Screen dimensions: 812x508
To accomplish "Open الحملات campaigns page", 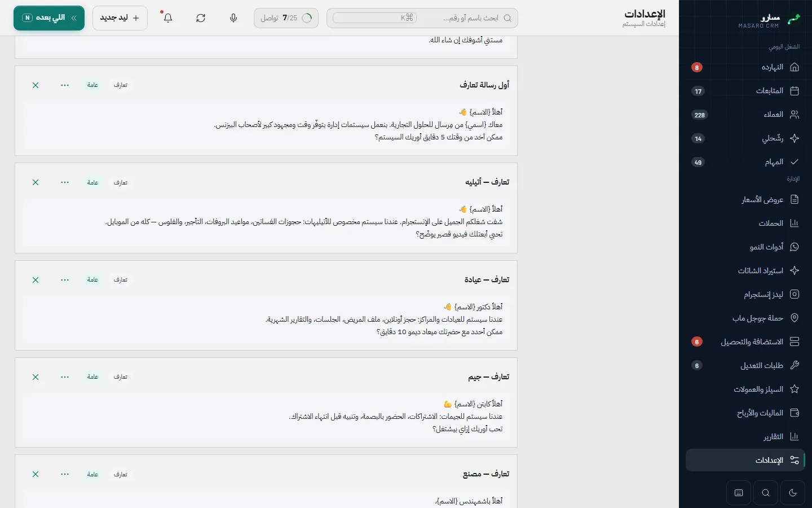I will (x=745, y=223).
